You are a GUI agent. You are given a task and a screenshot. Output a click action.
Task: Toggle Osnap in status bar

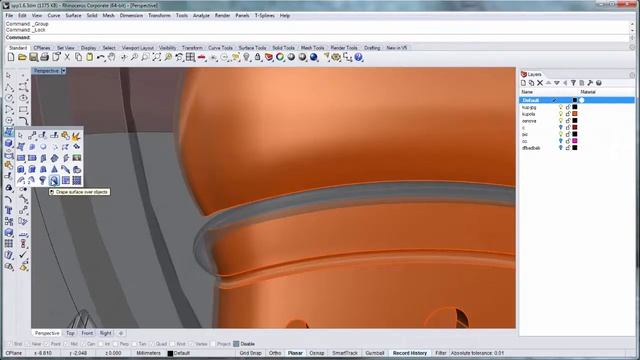pyautogui.click(x=317, y=353)
